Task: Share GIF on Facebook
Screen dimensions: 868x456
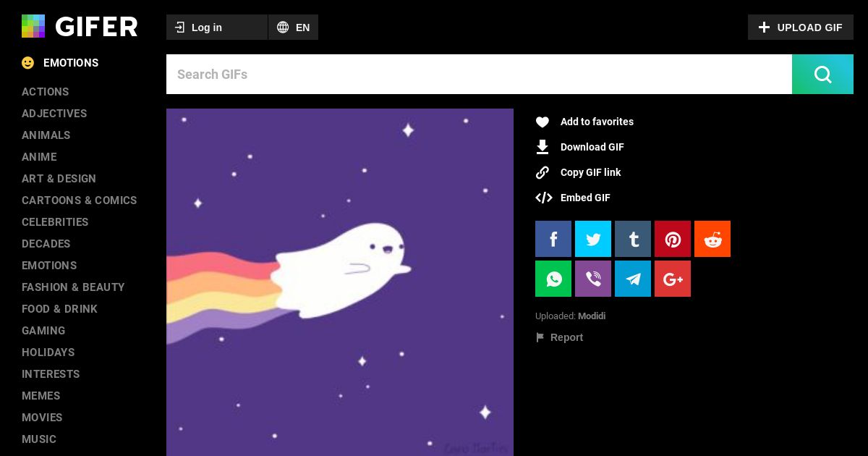Action: point(553,239)
